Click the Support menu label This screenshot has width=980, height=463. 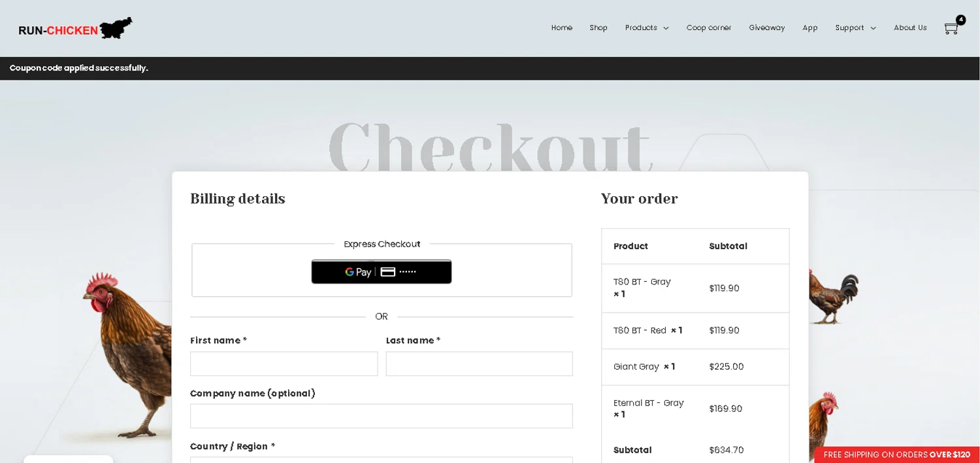coord(849,27)
